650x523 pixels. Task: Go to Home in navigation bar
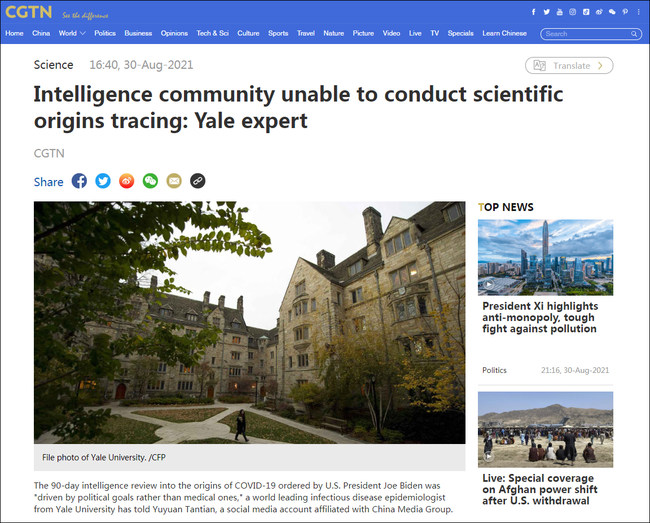[x=14, y=33]
